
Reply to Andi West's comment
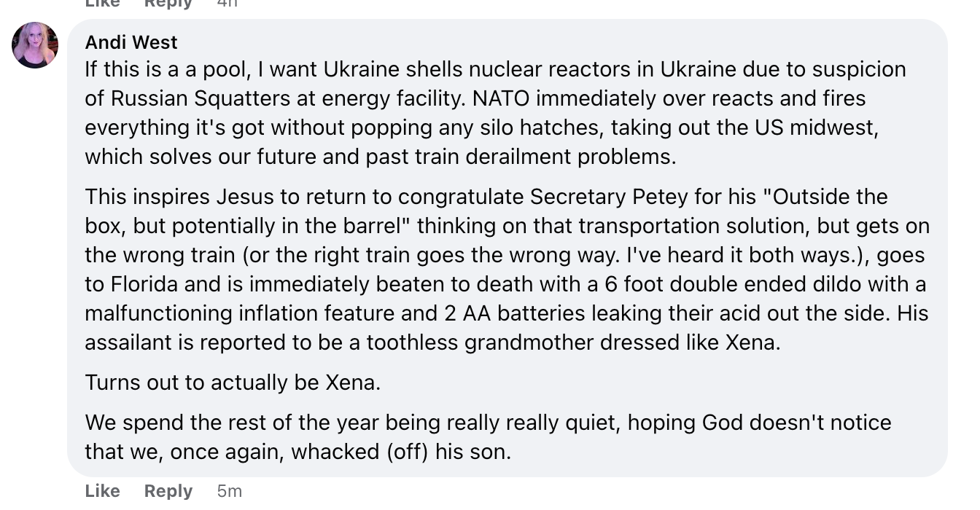pyautogui.click(x=168, y=491)
